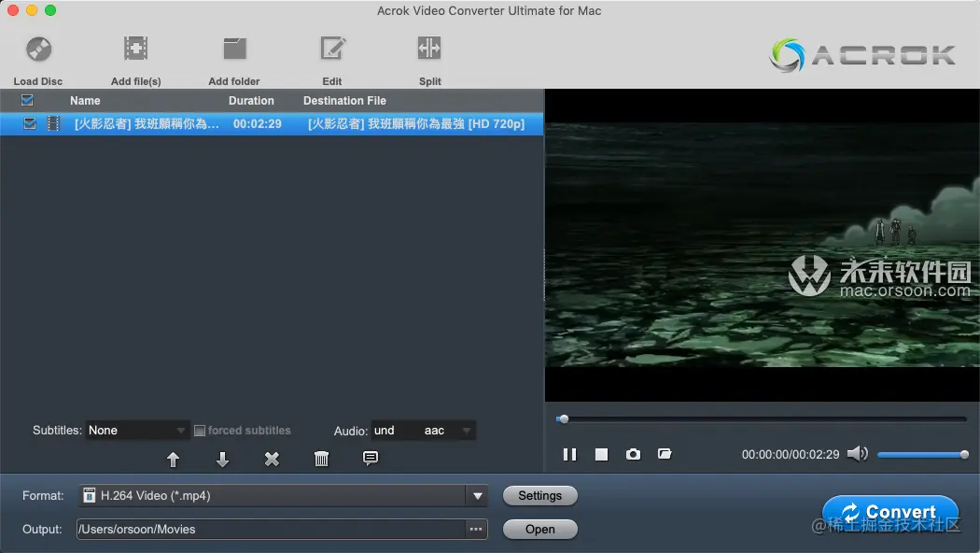
Task: Click the Duration column header
Action: (x=251, y=101)
